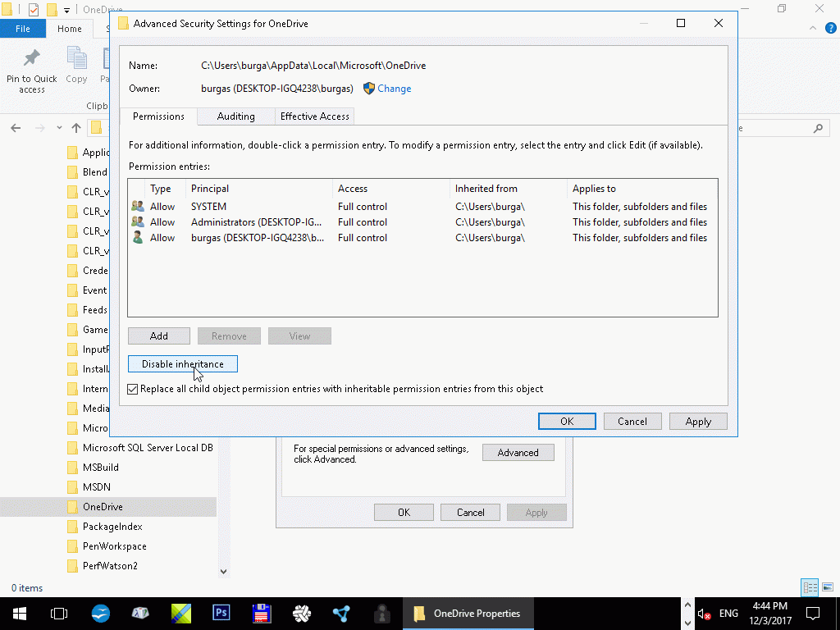Open the Action Center notifications

tap(813, 614)
